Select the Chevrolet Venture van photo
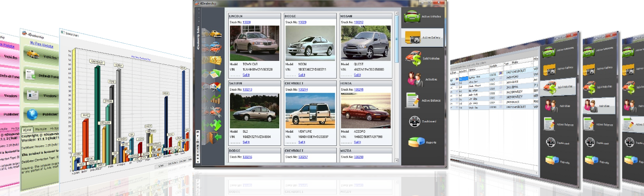Screen dimensions: 644x196 (x=310, y=110)
